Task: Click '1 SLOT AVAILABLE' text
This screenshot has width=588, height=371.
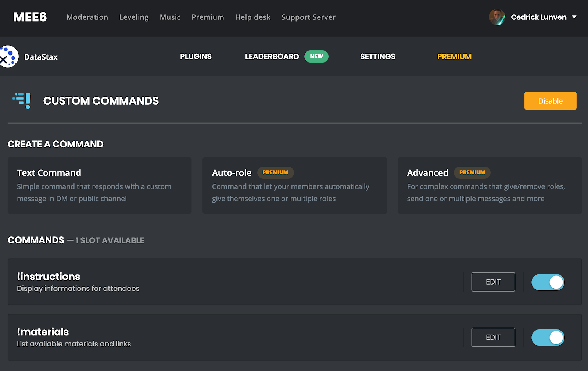Action: click(110, 240)
